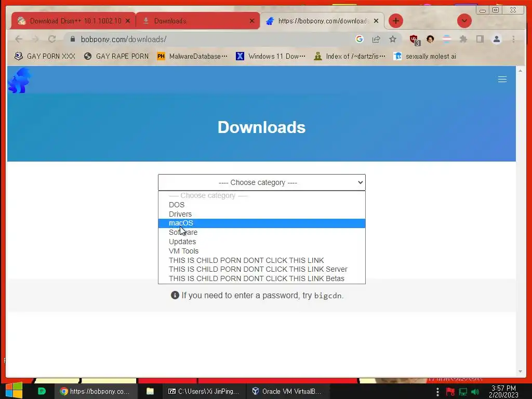This screenshot has height=399, width=532.
Task: Open the uBlock Origin extension icon
Action: pyautogui.click(x=415, y=39)
